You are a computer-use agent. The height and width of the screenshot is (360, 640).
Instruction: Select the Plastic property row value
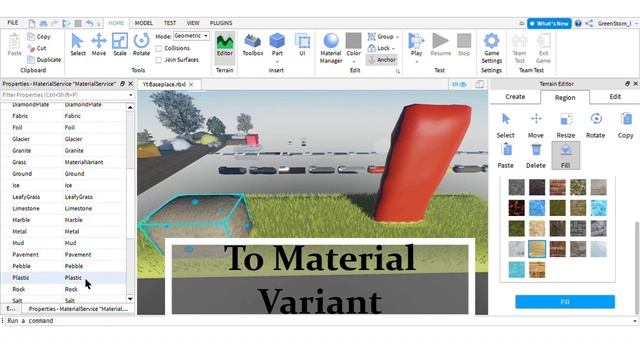[x=73, y=278]
